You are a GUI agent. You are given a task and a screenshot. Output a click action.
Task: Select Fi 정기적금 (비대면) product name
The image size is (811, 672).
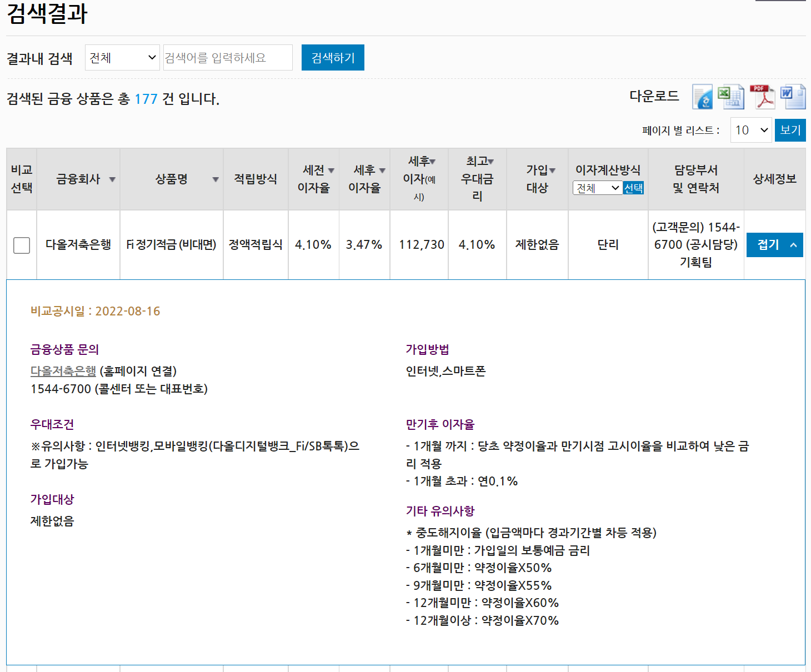(x=171, y=245)
